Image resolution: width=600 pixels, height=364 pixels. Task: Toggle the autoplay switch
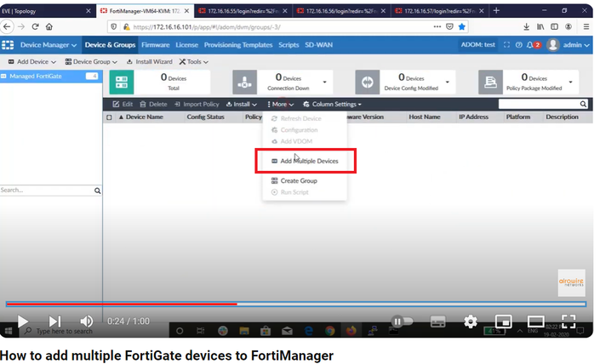coord(402,321)
